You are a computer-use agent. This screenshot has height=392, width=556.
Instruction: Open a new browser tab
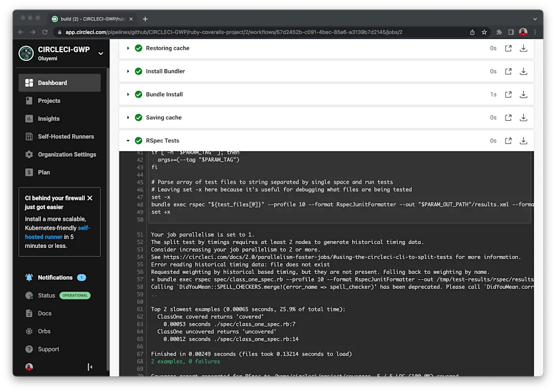[x=145, y=19]
